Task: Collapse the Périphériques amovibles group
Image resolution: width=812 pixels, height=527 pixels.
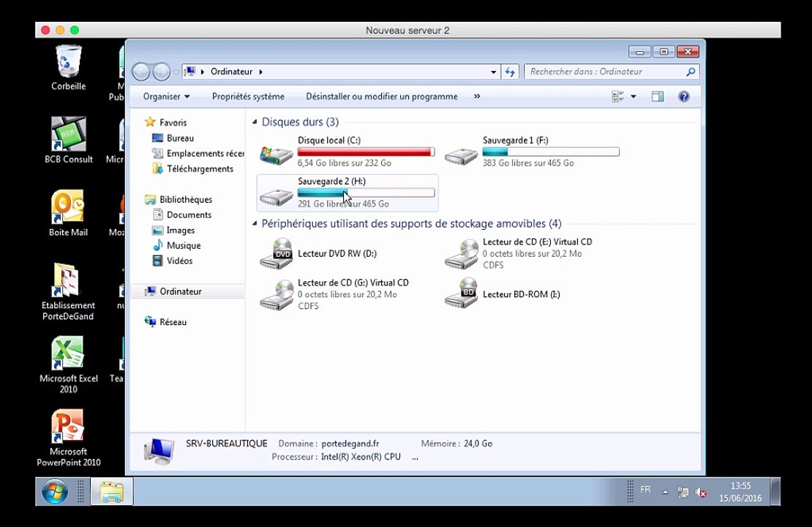Action: coord(255,223)
